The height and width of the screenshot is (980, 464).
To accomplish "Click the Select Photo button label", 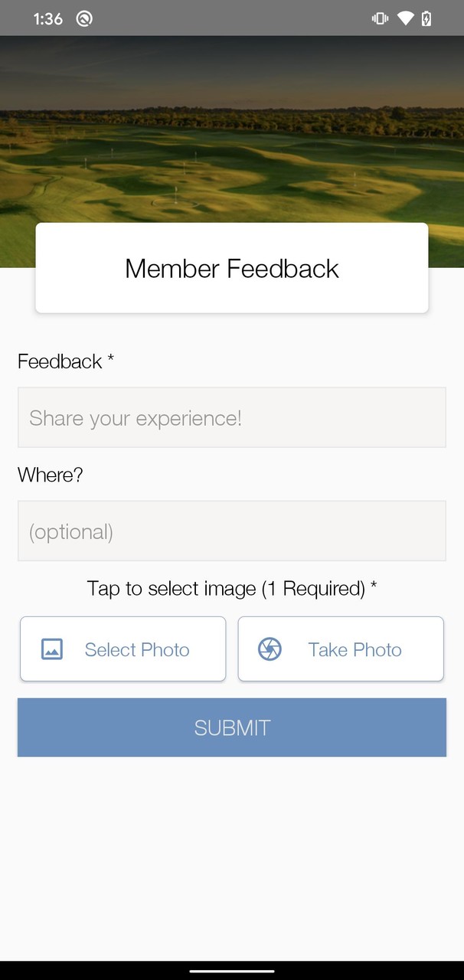I will pos(137,650).
